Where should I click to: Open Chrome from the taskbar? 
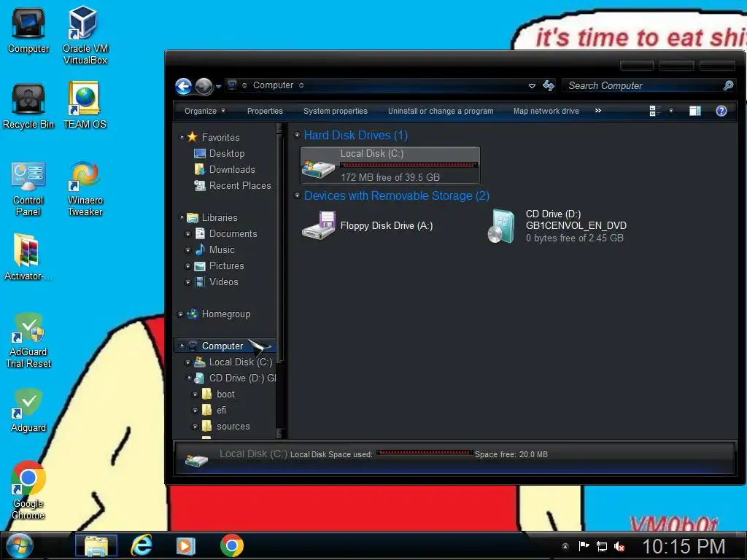[x=231, y=545]
